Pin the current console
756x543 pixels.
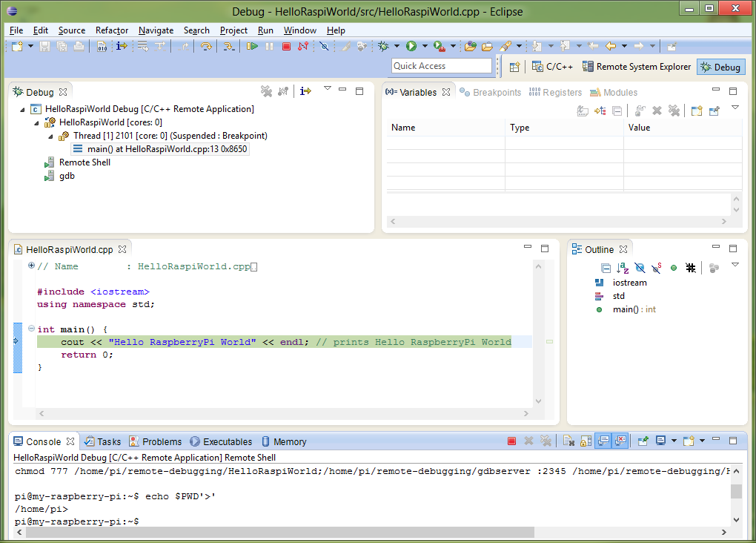643,441
